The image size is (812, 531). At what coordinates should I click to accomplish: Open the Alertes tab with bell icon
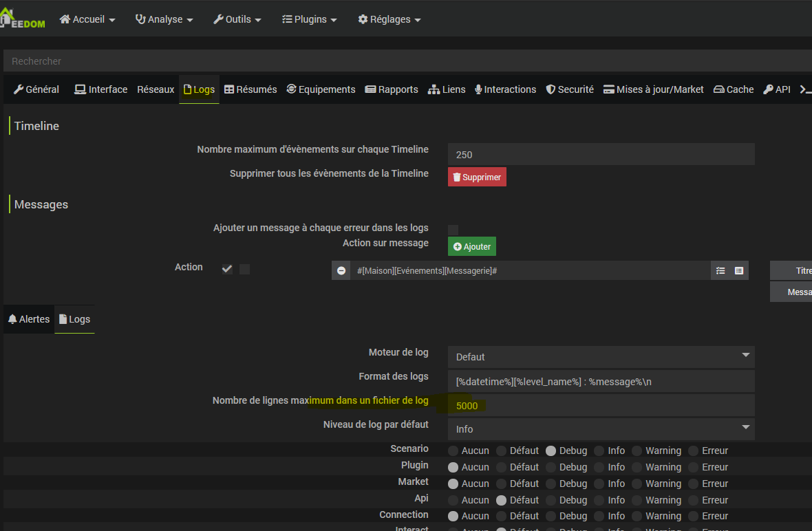coord(29,319)
